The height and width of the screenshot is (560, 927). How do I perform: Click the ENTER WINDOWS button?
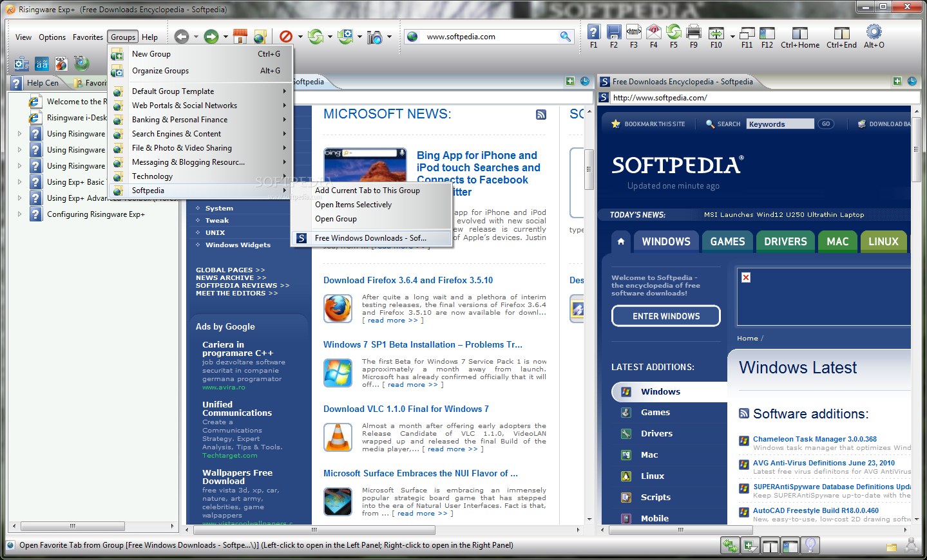point(666,316)
